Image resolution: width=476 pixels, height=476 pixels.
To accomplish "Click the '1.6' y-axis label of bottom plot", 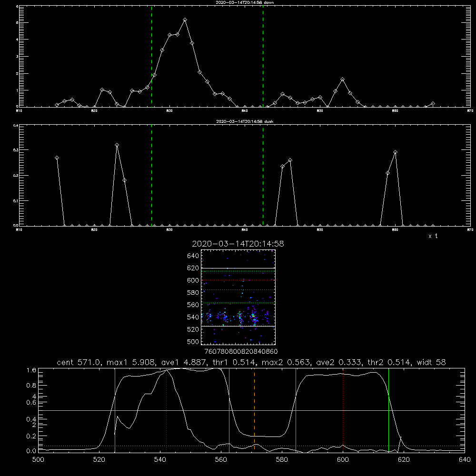I will tap(31, 370).
